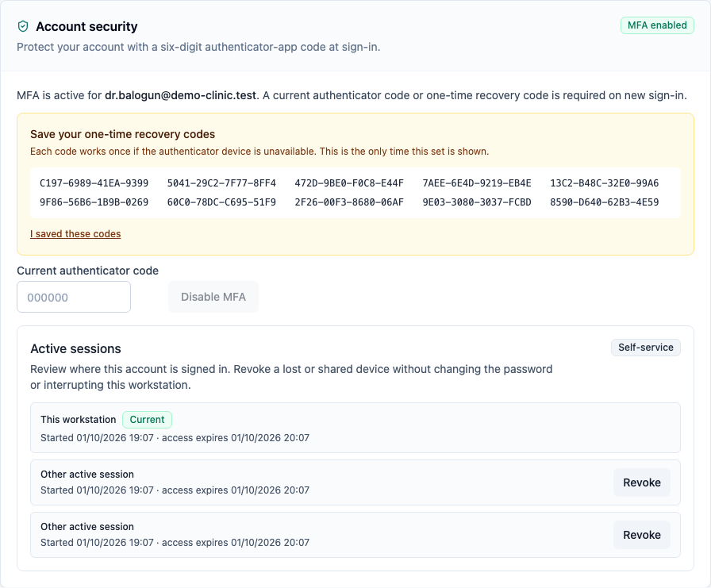Click the Current authenticator code label
Screen dimensions: 711x588
(x=87, y=271)
